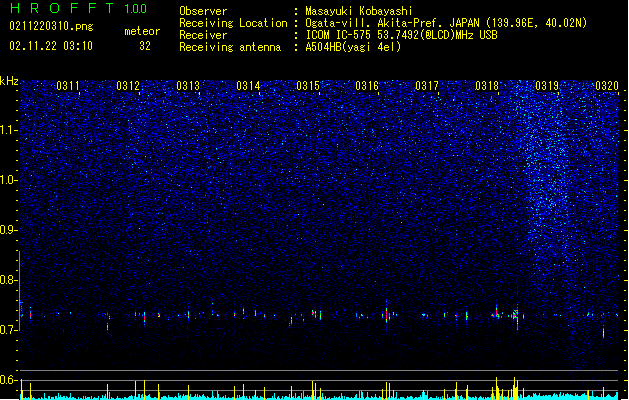This screenshot has height=400, width=629.
Task: Click the 0.7 kHz axis label
Action: point(9,330)
